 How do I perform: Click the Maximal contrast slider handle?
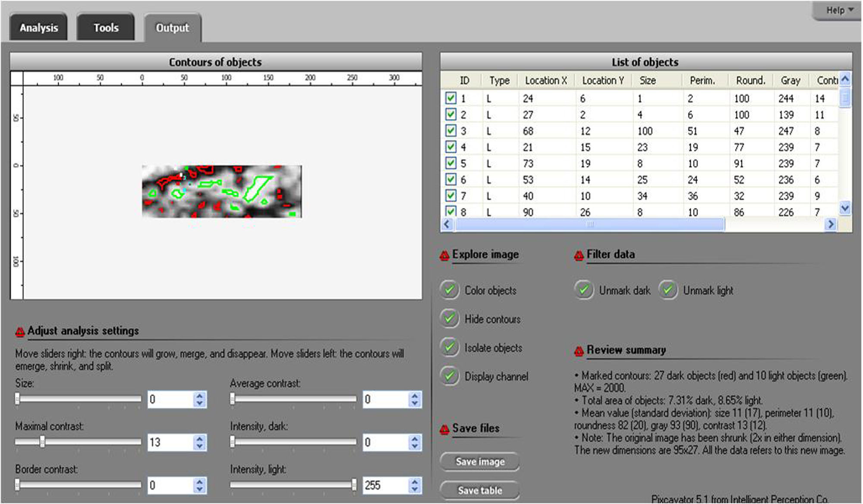pyautogui.click(x=42, y=441)
